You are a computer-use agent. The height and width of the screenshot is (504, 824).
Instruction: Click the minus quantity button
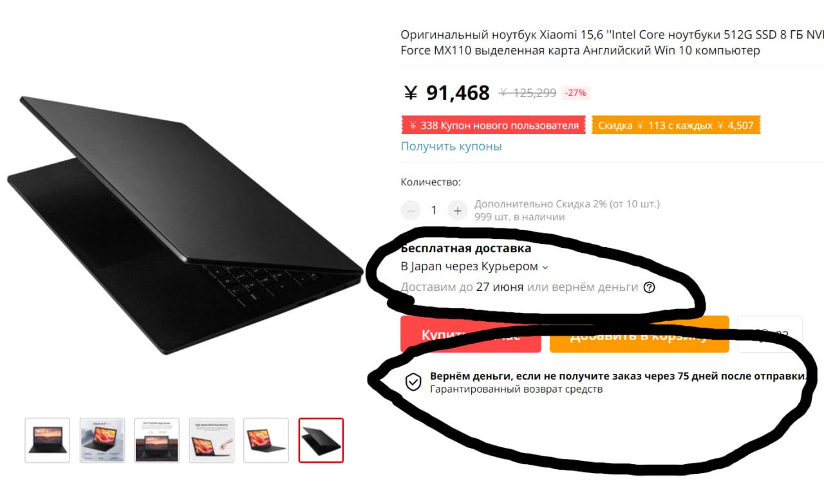(x=411, y=210)
